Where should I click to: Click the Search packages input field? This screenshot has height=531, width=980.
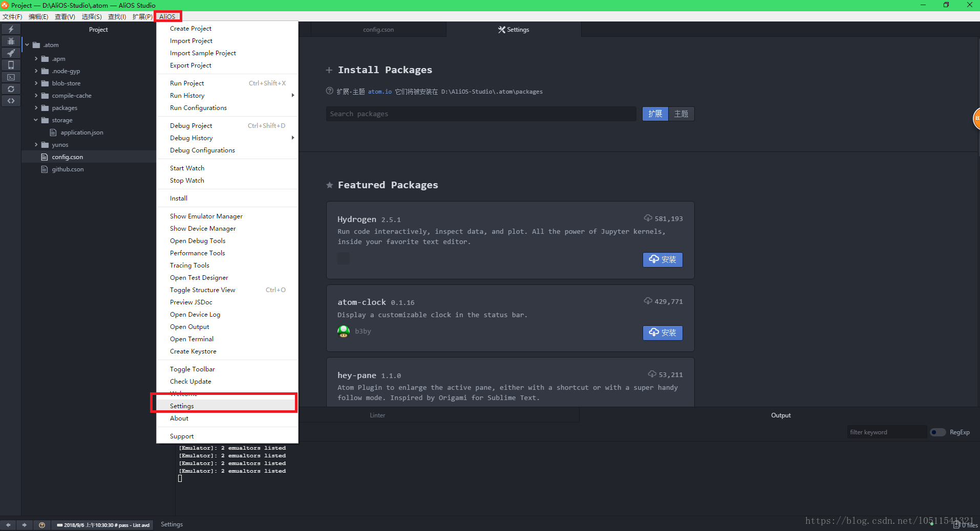pyautogui.click(x=481, y=114)
